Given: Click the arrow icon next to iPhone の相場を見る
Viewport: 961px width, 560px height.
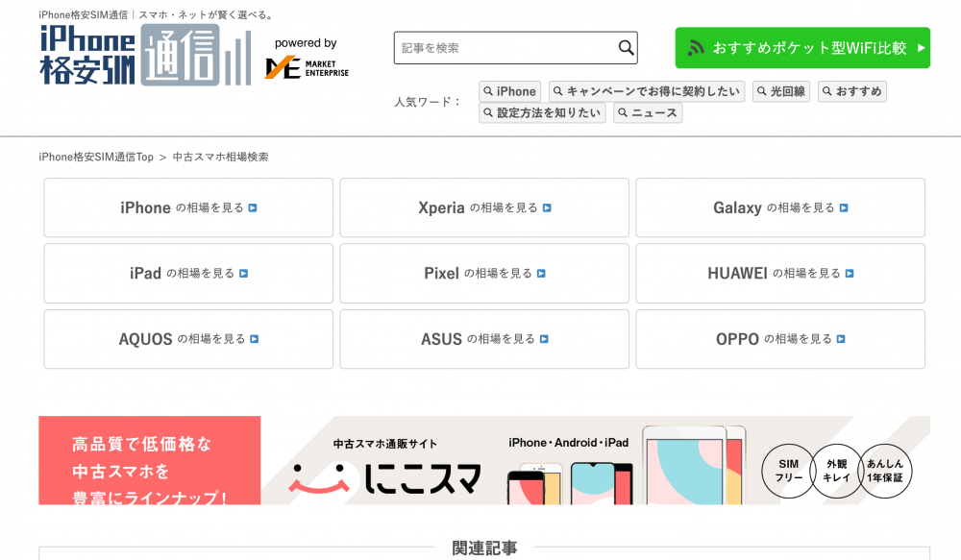Looking at the screenshot, I should tap(253, 208).
